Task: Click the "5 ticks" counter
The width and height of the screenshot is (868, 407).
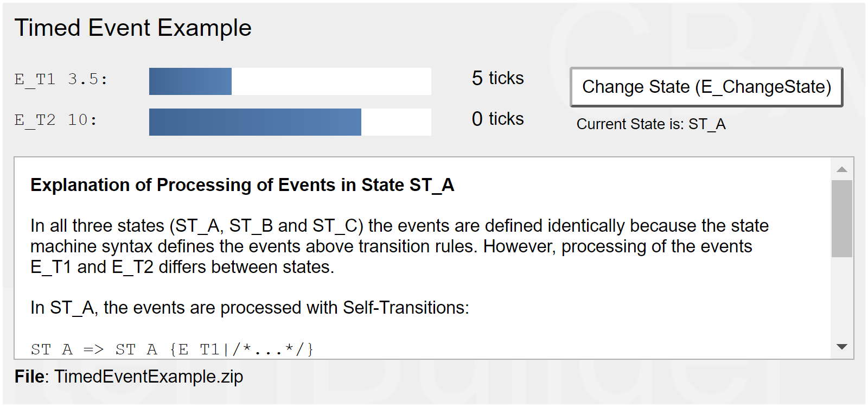Action: [x=497, y=78]
